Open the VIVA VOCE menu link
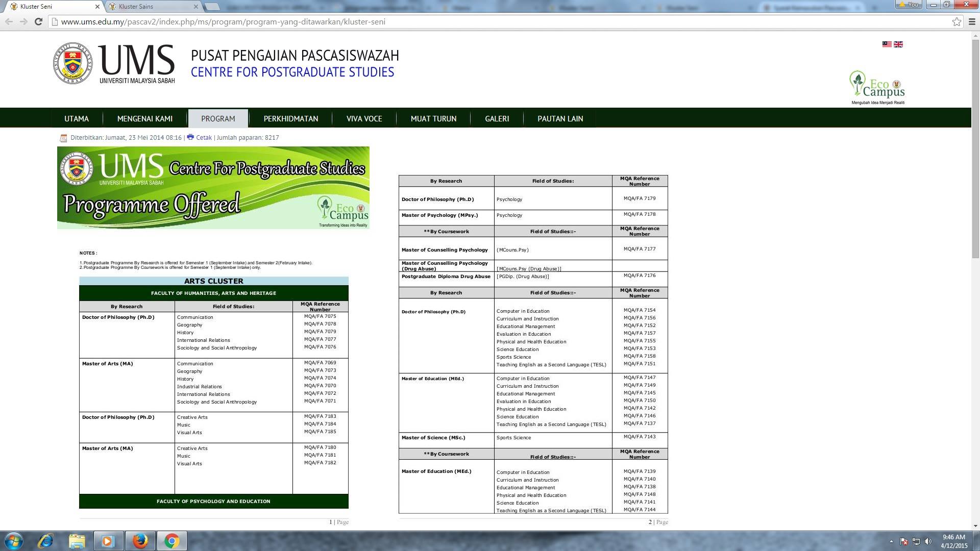Viewport: 980px width, 551px height. pyautogui.click(x=364, y=118)
